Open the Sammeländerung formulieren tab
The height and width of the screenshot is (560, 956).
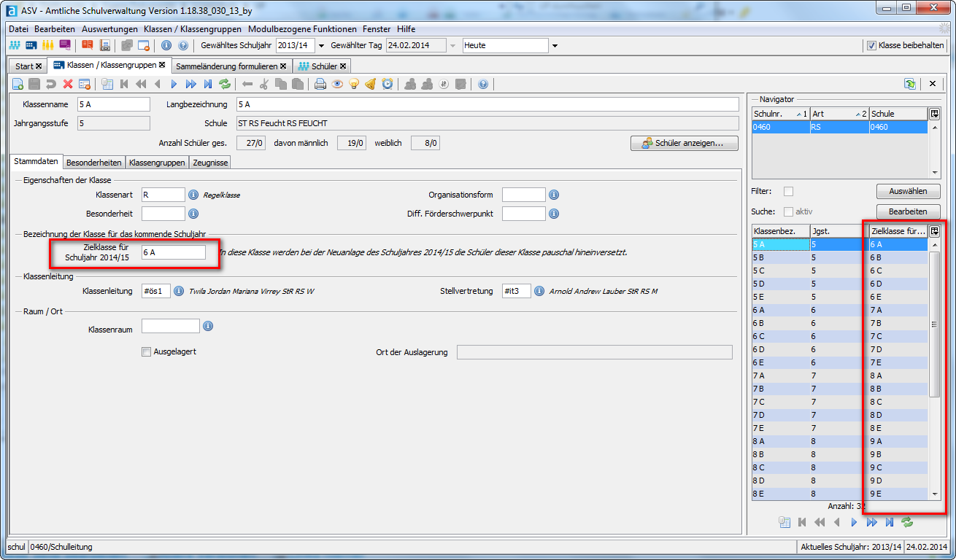231,66
